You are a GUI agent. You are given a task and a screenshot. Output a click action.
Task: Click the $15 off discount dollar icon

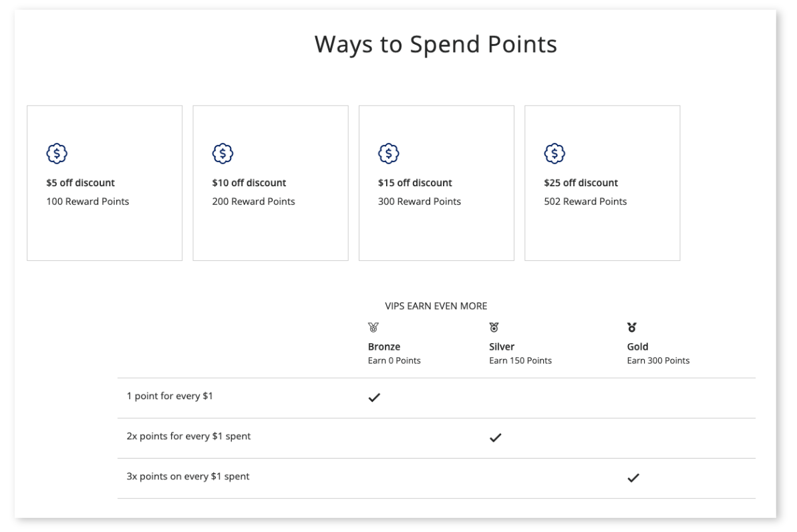pyautogui.click(x=388, y=154)
